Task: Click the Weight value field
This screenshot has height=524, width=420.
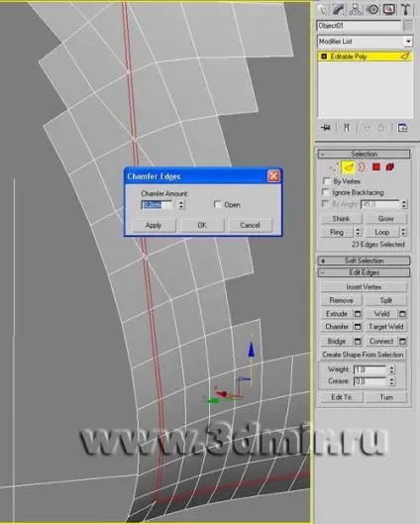Action: [369, 369]
